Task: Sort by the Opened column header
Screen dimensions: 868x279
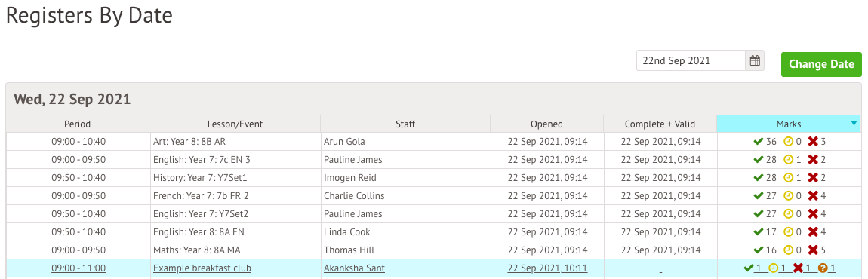Action: (x=546, y=124)
